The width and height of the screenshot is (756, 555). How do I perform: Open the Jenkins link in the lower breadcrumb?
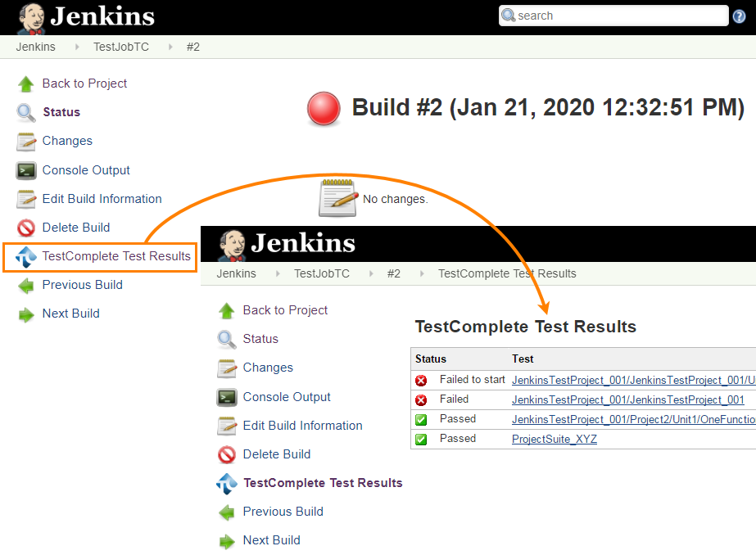236,273
